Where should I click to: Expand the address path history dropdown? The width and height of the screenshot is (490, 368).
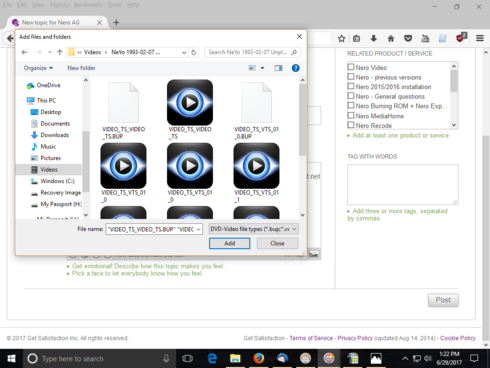coord(184,52)
